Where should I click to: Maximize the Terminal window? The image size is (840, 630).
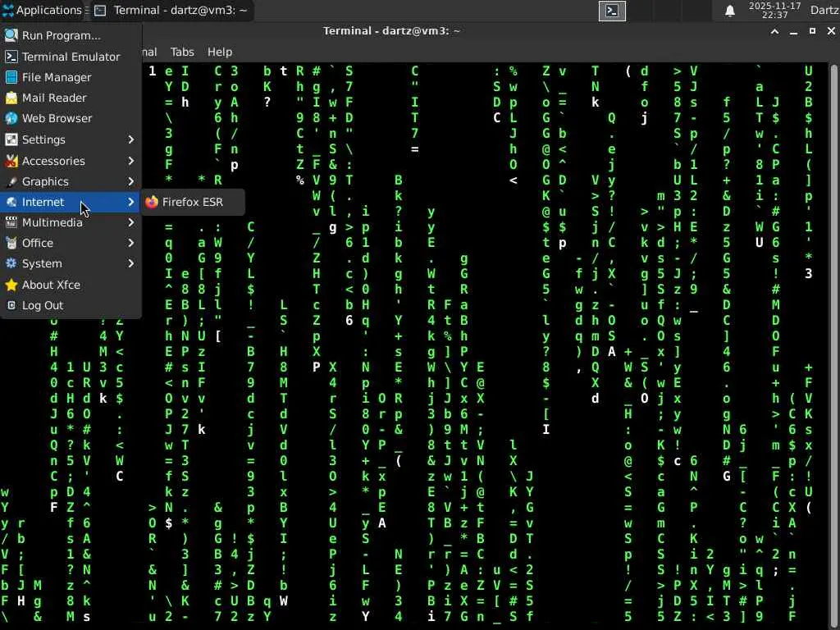click(x=812, y=31)
